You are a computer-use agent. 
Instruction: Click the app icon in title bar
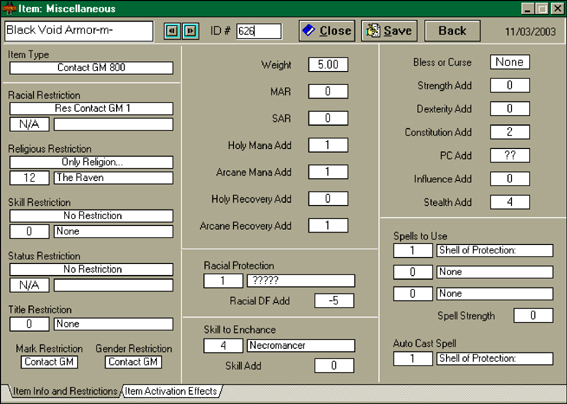coord(9,8)
